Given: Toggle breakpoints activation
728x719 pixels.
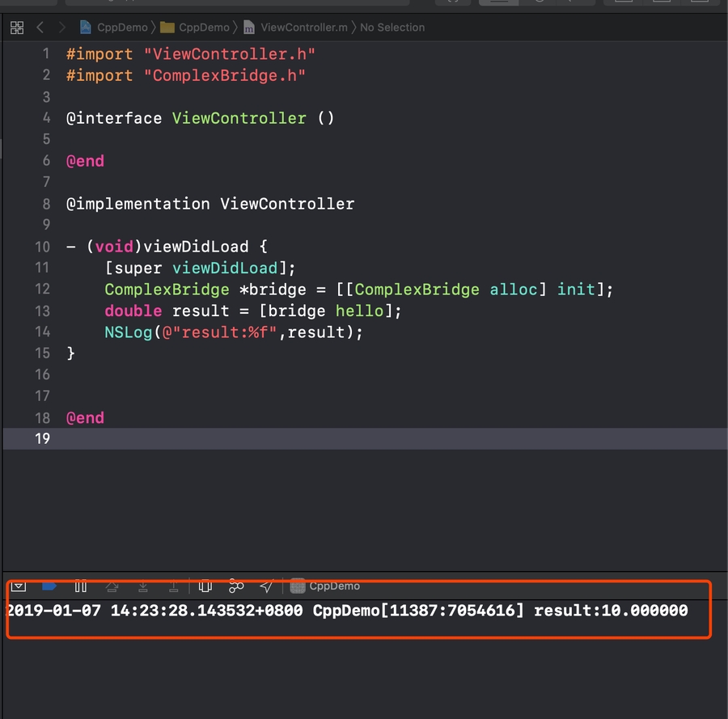Looking at the screenshot, I should pos(49,586).
